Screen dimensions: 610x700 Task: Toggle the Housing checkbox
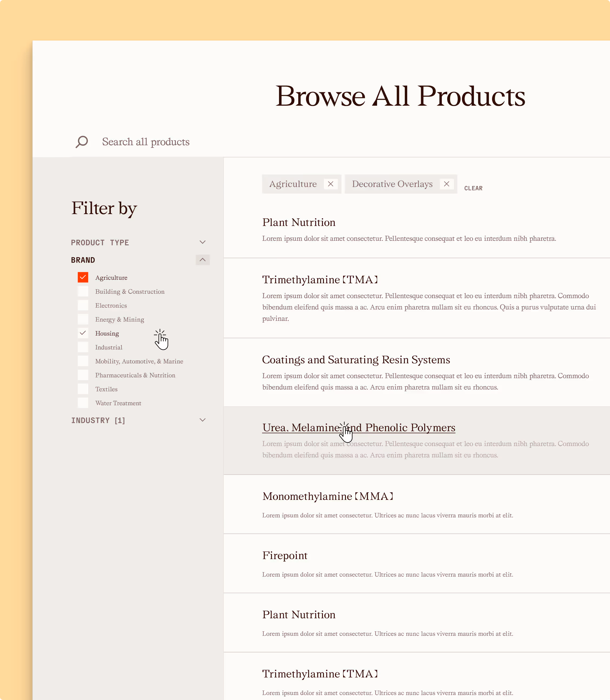click(x=83, y=333)
